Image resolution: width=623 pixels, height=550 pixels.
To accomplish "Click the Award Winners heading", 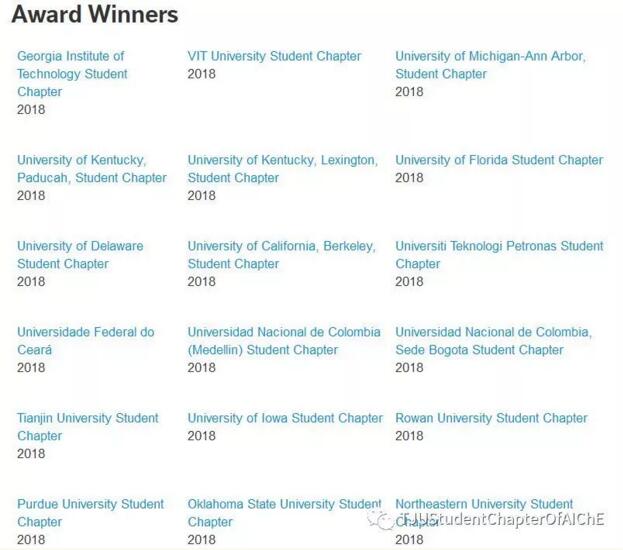I will click(x=95, y=15).
